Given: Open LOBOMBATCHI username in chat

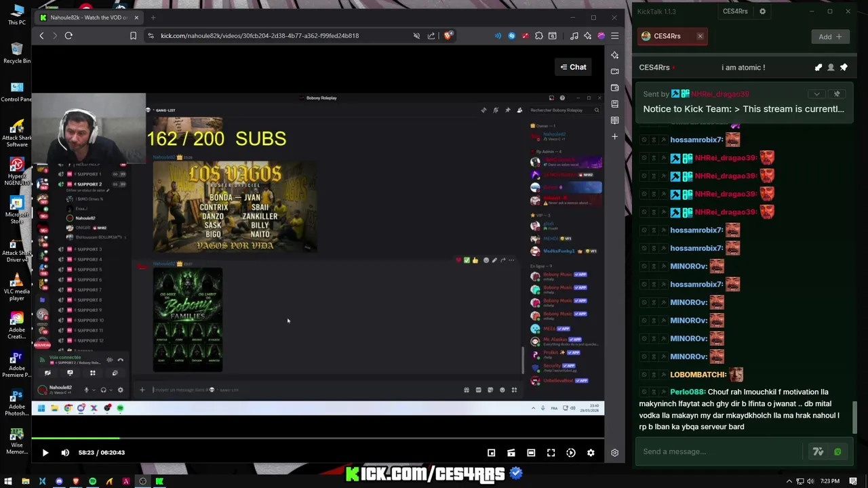Looking at the screenshot, I should (698, 375).
